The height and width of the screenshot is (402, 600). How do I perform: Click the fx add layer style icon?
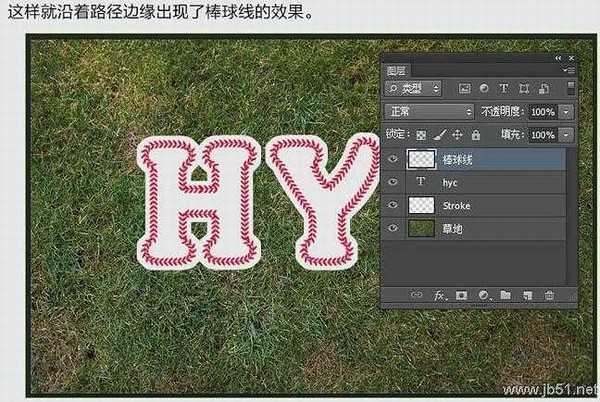pyautogui.click(x=439, y=295)
